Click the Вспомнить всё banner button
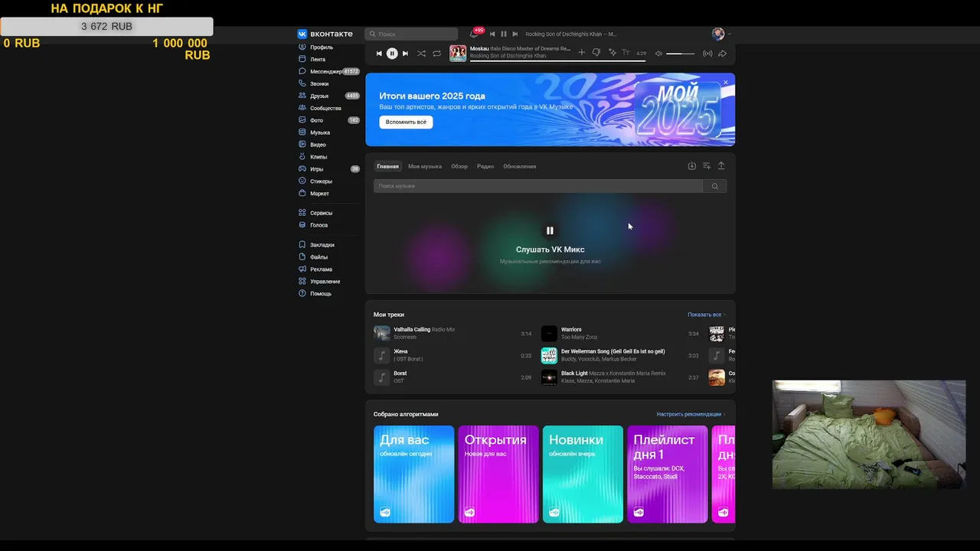 [406, 122]
